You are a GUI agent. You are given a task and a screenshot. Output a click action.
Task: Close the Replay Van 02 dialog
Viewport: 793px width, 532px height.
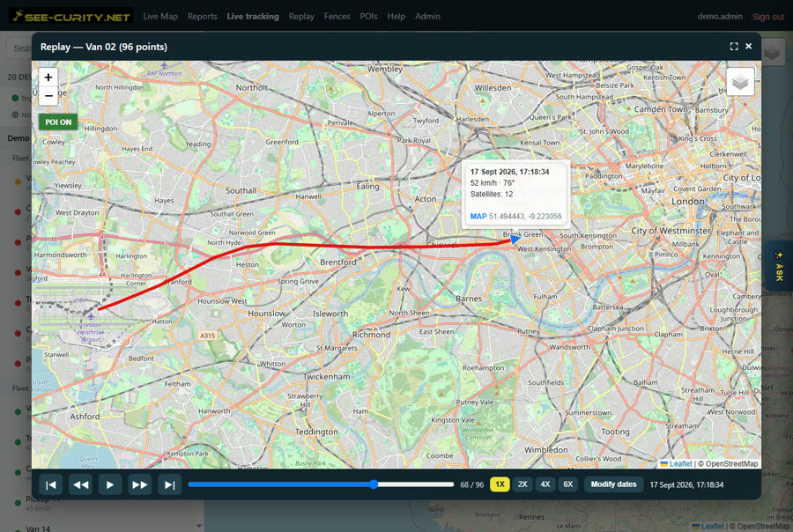click(x=748, y=46)
